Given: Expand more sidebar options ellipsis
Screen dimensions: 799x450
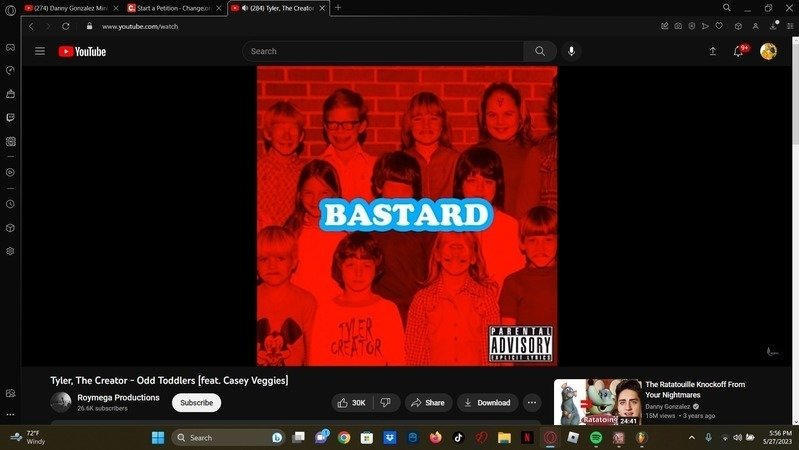Looking at the screenshot, I should pyautogui.click(x=10, y=414).
